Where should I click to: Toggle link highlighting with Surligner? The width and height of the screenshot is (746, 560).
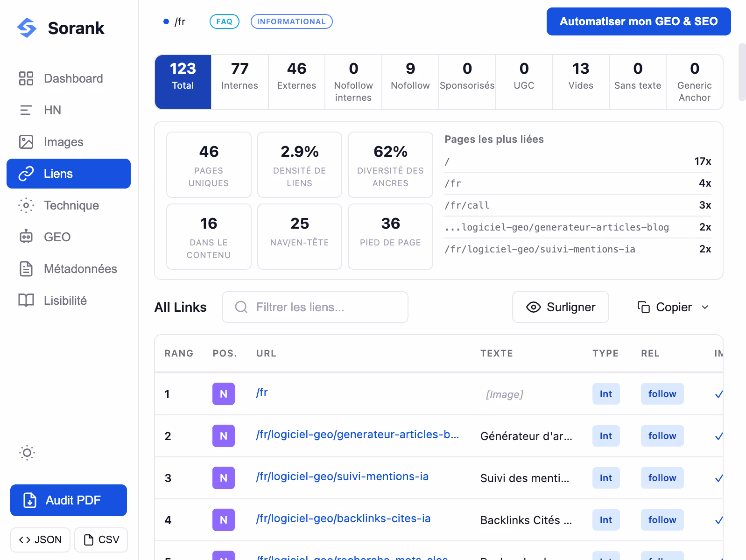(560, 307)
